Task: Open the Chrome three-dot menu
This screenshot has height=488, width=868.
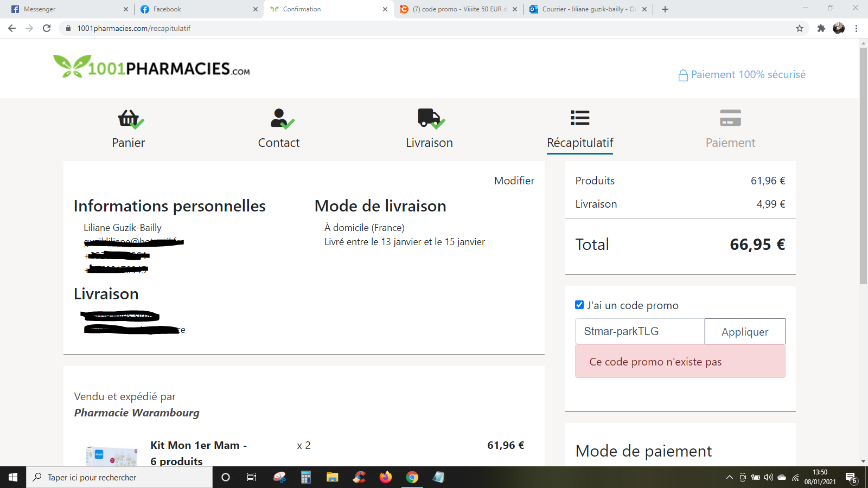Action: [x=857, y=28]
